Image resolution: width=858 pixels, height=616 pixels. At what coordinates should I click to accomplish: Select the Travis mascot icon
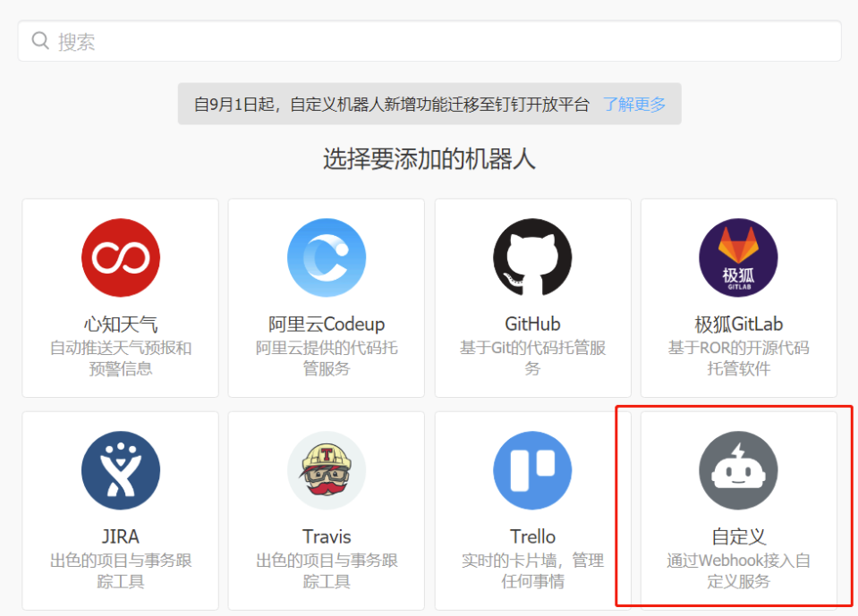pos(327,470)
